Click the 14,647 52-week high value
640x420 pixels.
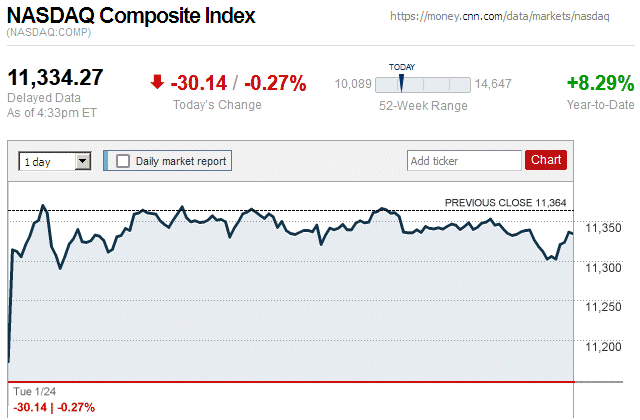(493, 84)
